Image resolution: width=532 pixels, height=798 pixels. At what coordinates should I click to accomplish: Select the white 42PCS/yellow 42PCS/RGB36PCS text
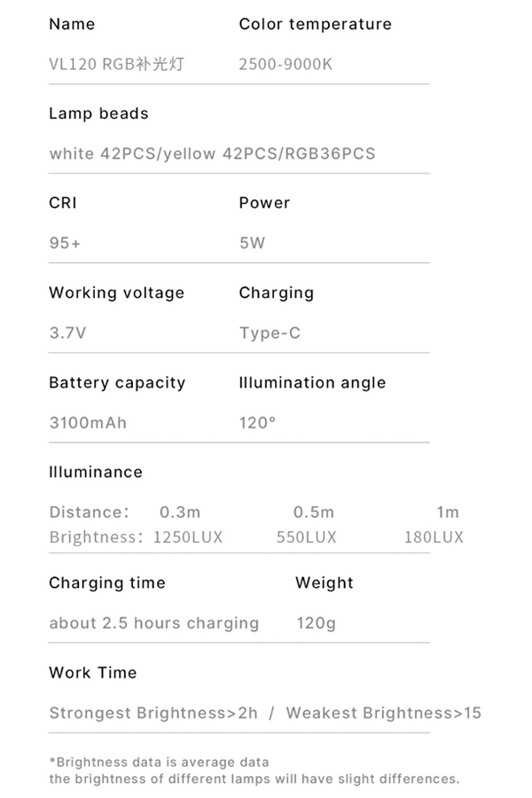(212, 153)
